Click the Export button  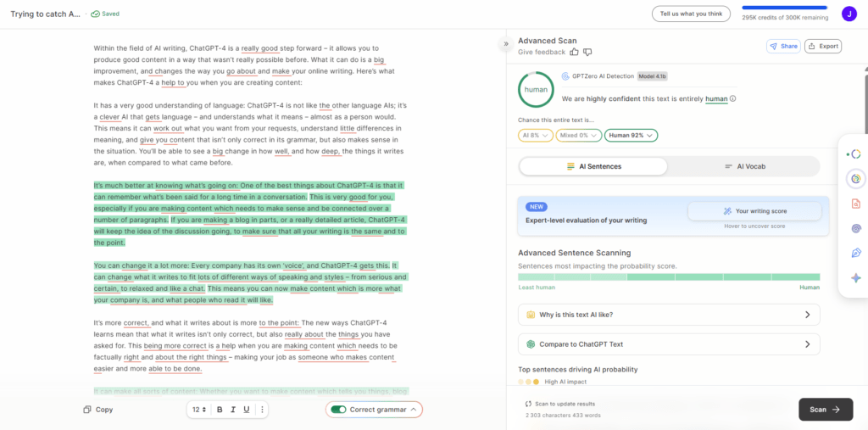point(822,47)
